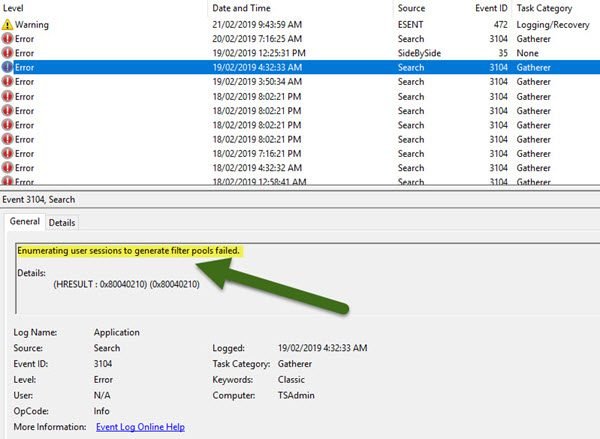Click the error icon of the 20/02/2019 7:16:25 AM event

[x=7, y=39]
